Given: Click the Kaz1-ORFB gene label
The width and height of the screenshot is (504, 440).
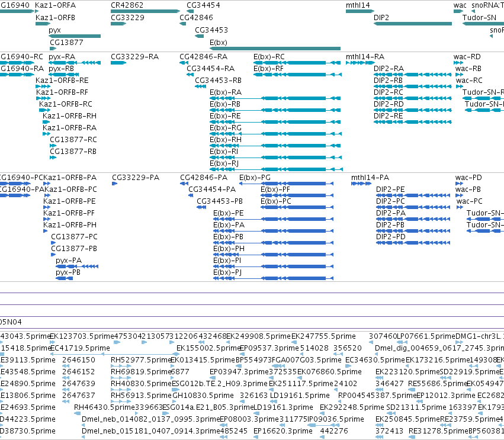Looking at the screenshot, I should 55,18.
